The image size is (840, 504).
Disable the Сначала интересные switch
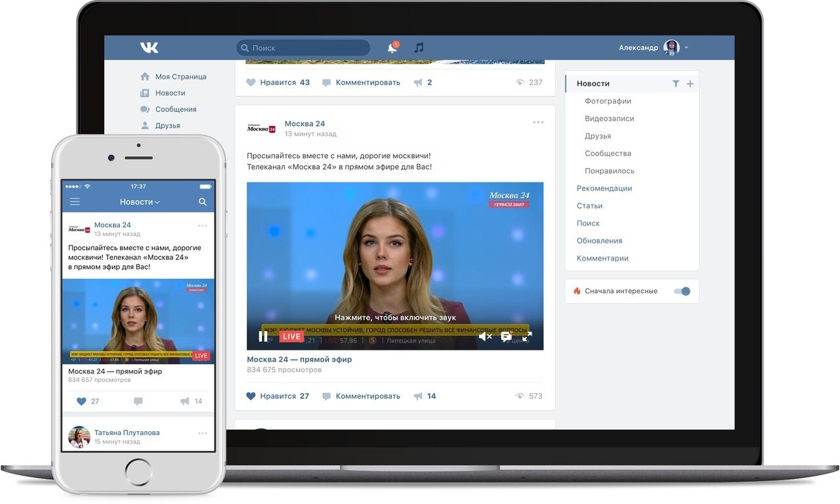click(681, 291)
